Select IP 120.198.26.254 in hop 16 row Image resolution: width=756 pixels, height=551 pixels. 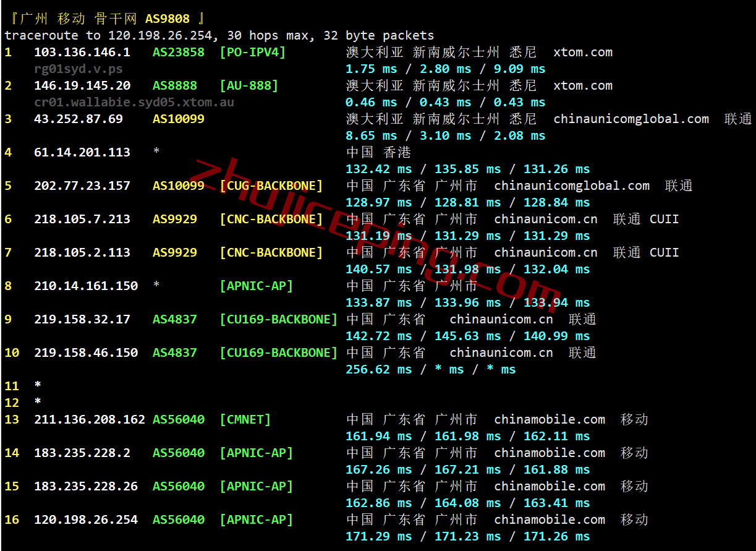[x=86, y=520]
